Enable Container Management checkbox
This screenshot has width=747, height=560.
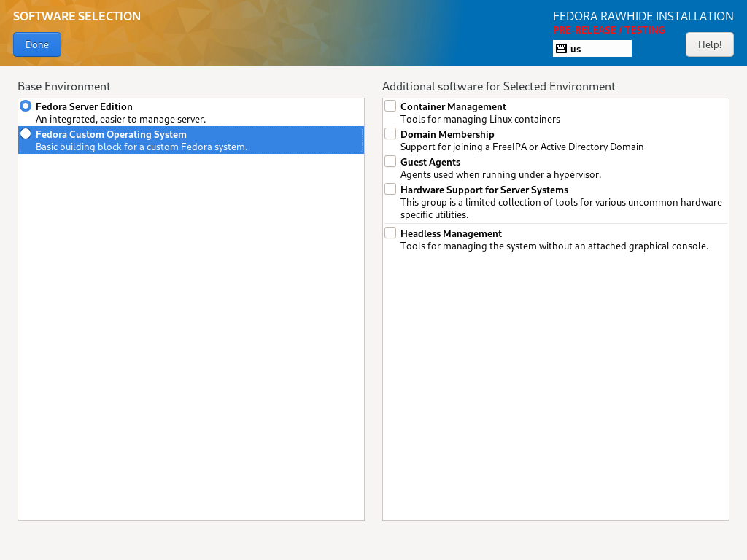pos(390,106)
